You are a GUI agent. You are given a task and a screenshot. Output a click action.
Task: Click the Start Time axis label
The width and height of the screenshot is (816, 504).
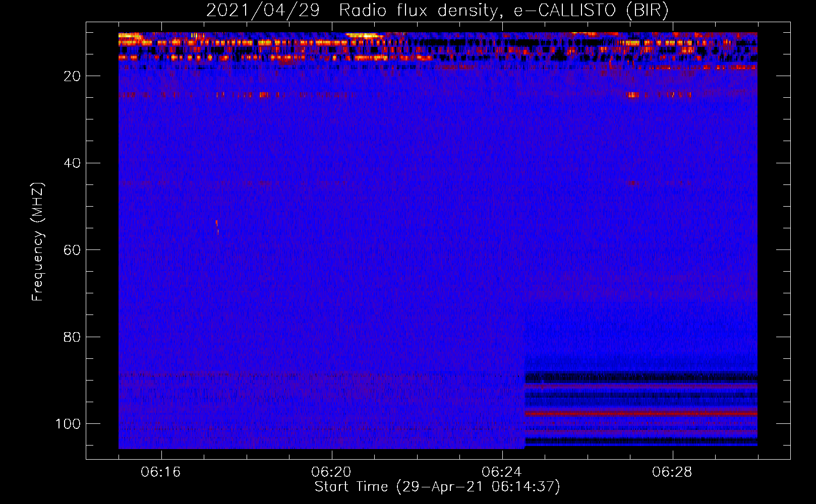(x=437, y=487)
